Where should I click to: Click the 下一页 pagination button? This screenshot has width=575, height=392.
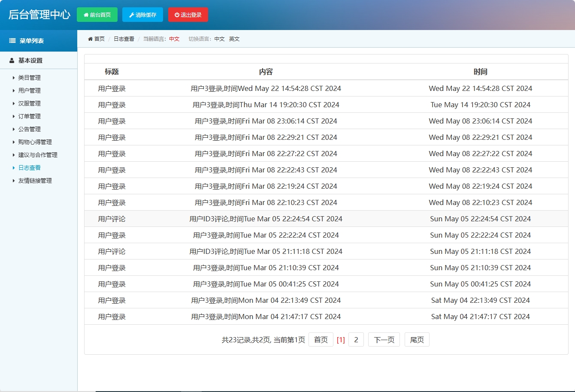click(x=384, y=340)
